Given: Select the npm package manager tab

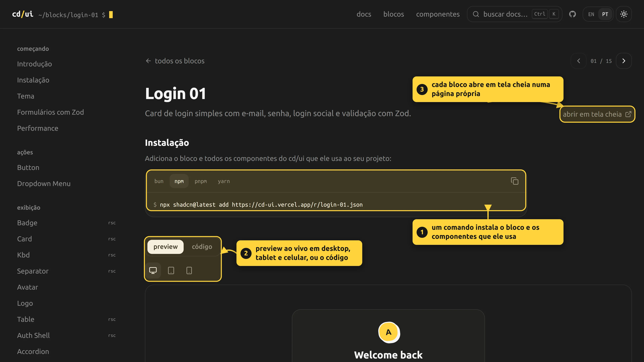Looking at the screenshot, I should tap(179, 181).
